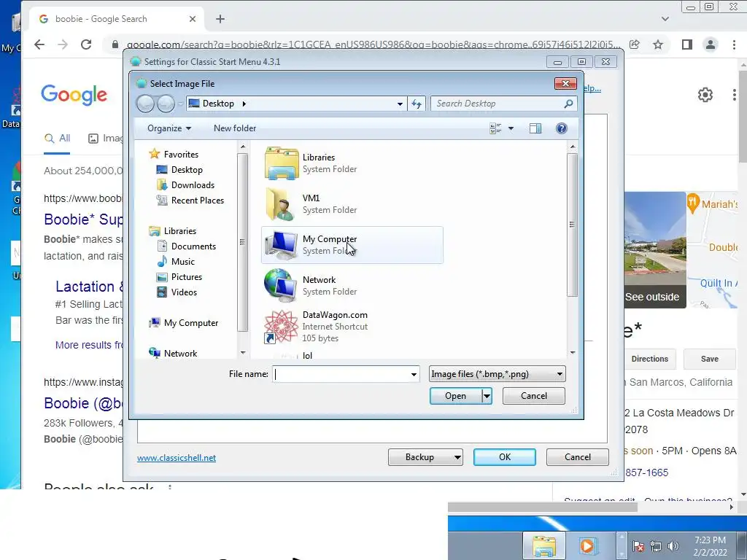
Task: Select the Network system folder in file list
Action: coord(352,286)
